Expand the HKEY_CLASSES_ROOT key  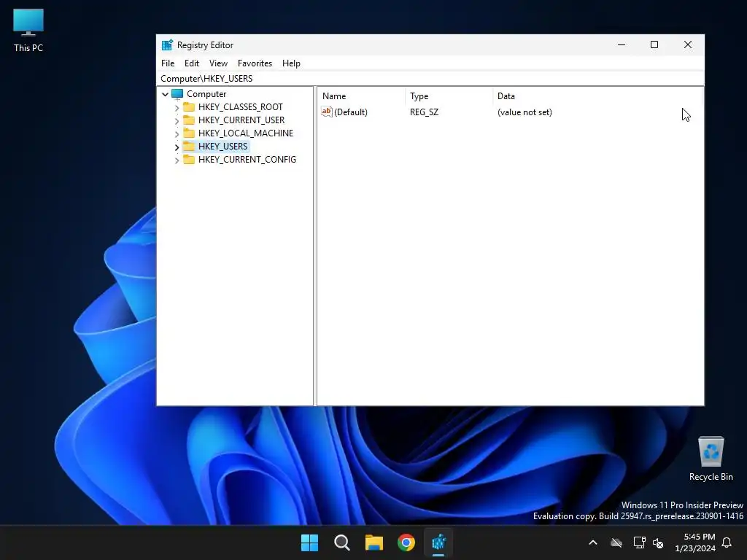177,108
